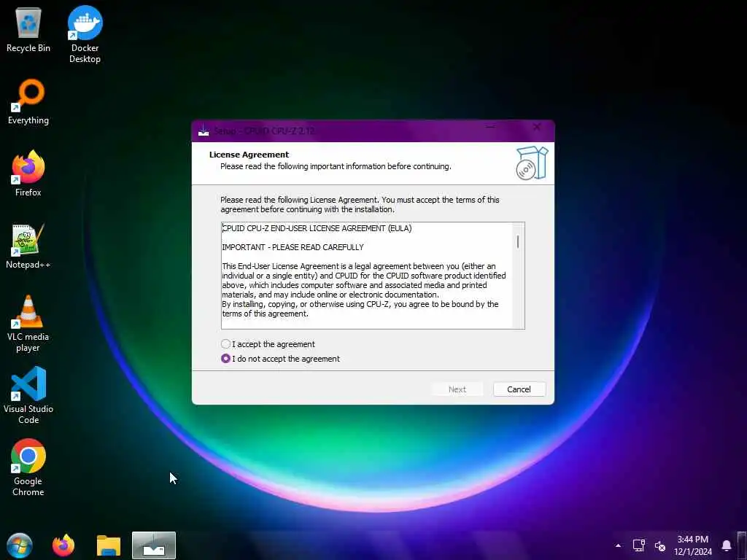Click the "CPUID CPU-Z END-USER LICENSE AGREEMENT" line
Image resolution: width=747 pixels, height=560 pixels.
(x=317, y=228)
